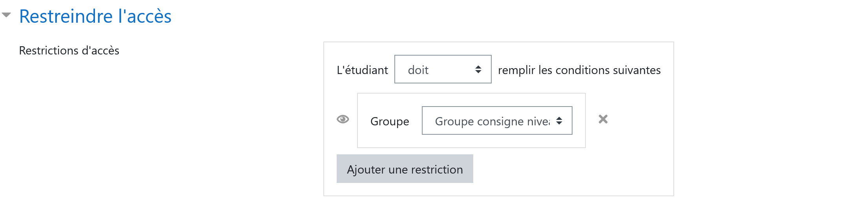Click the 'Groupe consigne nive' text in the selector
Viewport: 868px width, 208px height.
pos(492,121)
